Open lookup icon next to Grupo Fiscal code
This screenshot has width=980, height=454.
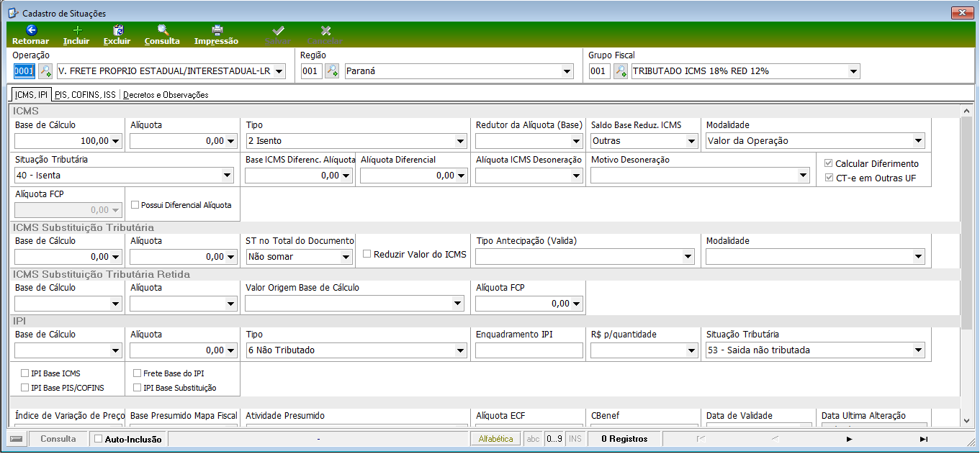click(x=620, y=71)
